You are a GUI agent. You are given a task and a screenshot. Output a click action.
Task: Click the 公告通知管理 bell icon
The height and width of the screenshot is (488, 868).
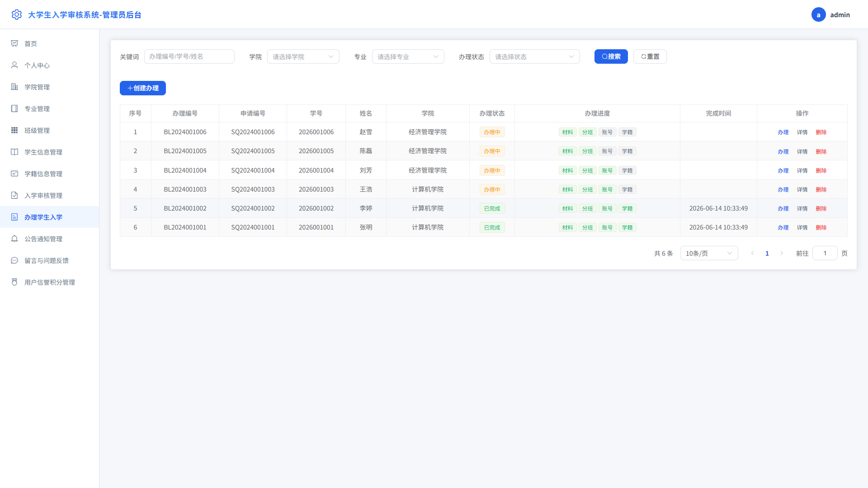(x=14, y=239)
